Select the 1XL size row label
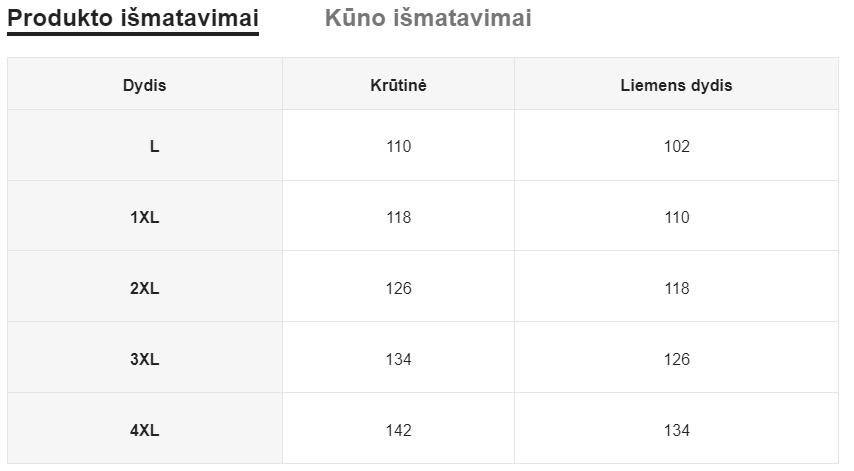The height and width of the screenshot is (471, 854). coord(145,217)
